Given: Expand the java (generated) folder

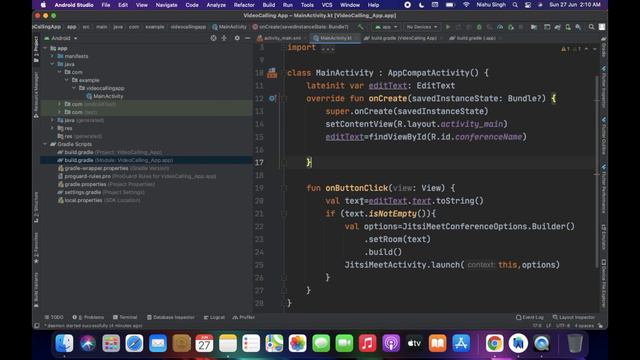Looking at the screenshot, I should pos(52,120).
